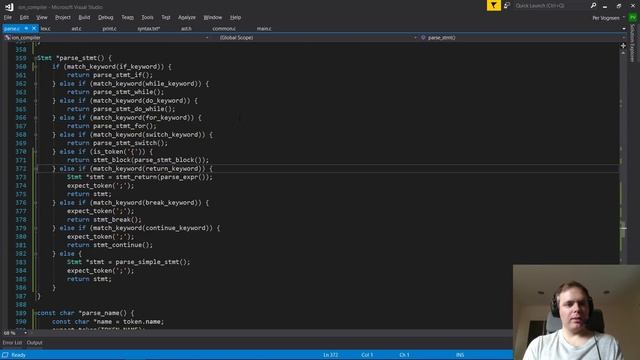
Task: Open the View menu
Action: point(42,18)
